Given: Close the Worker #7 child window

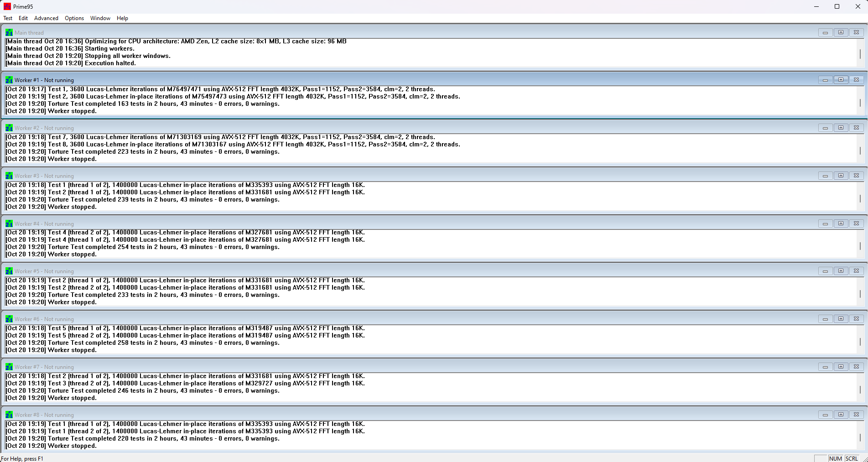Looking at the screenshot, I should point(856,367).
